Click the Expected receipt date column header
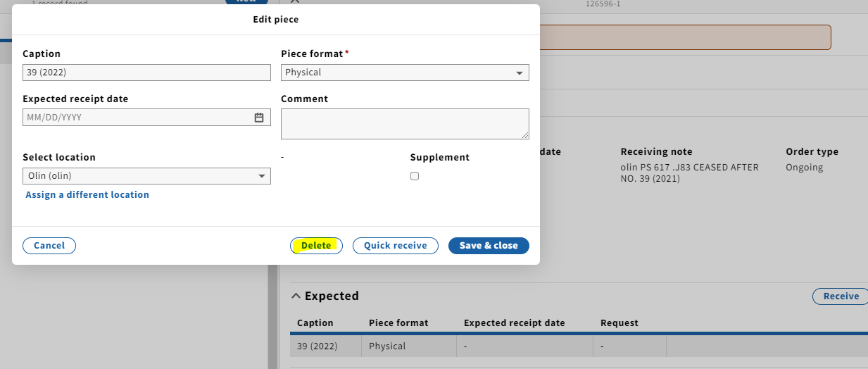868x369 pixels. pos(515,323)
